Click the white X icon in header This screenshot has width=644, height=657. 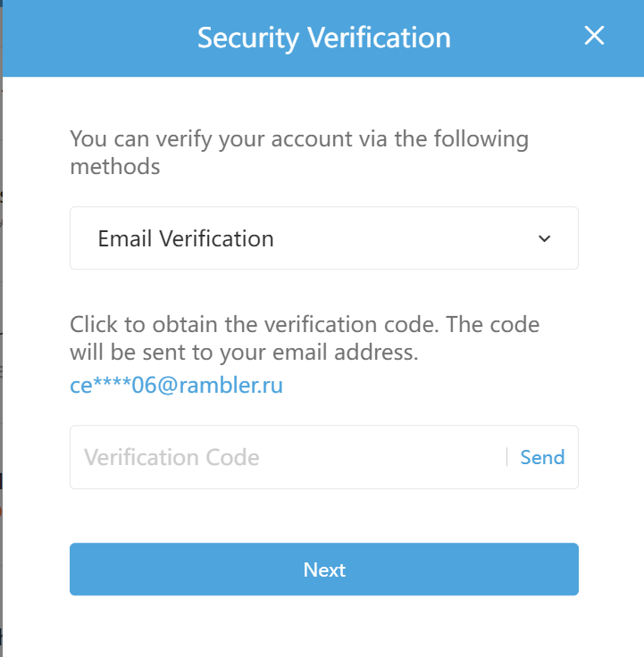[594, 36]
